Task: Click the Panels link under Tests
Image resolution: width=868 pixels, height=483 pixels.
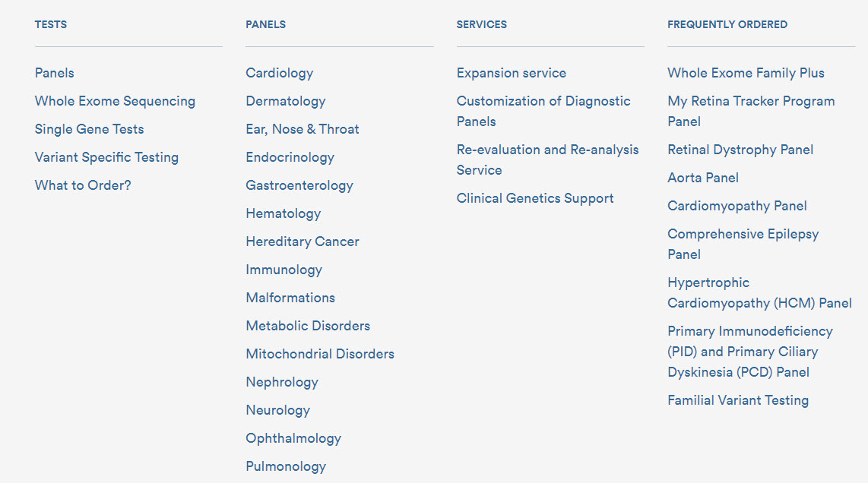Action: (55, 73)
